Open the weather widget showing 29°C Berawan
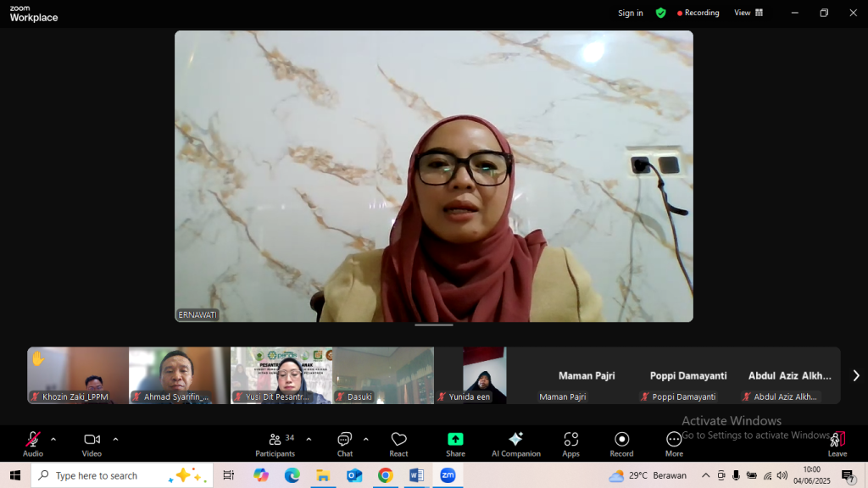The height and width of the screenshot is (488, 868). pyautogui.click(x=647, y=475)
